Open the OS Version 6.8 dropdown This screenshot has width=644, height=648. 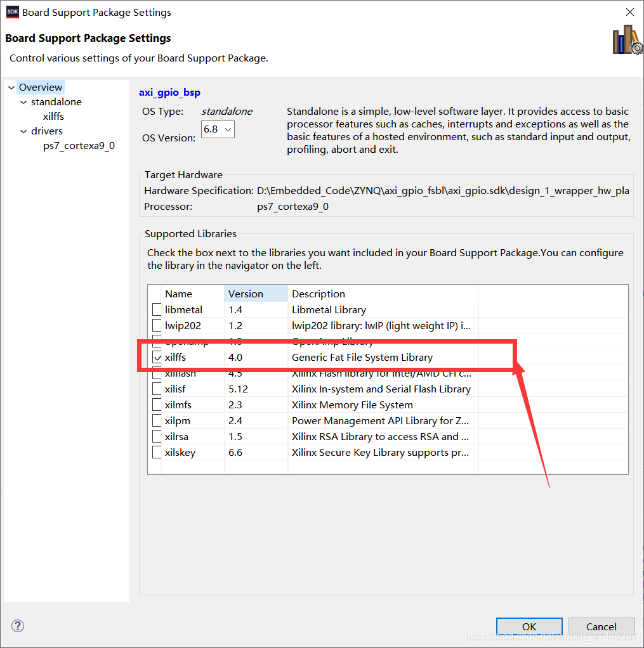[x=218, y=129]
